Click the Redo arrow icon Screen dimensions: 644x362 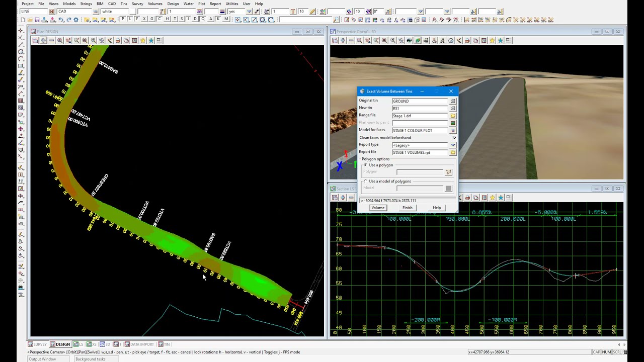(68, 20)
